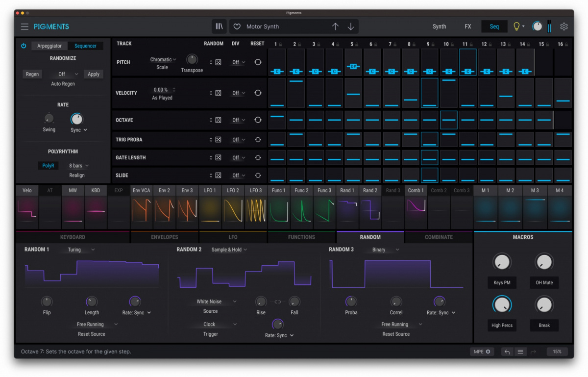Click the dice randomize icon on the Pitch row
Screen dimensions: 588x377
tap(218, 62)
